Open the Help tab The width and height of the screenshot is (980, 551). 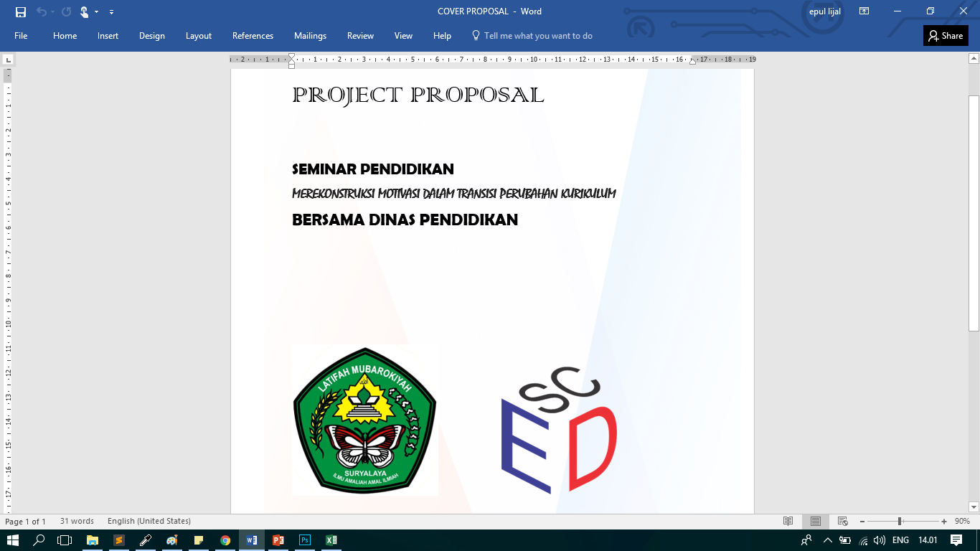[442, 36]
